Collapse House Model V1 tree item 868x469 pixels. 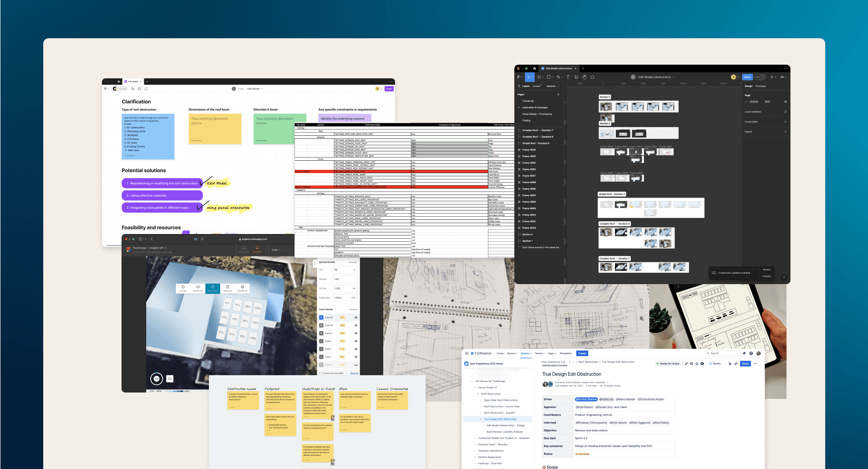(475, 387)
